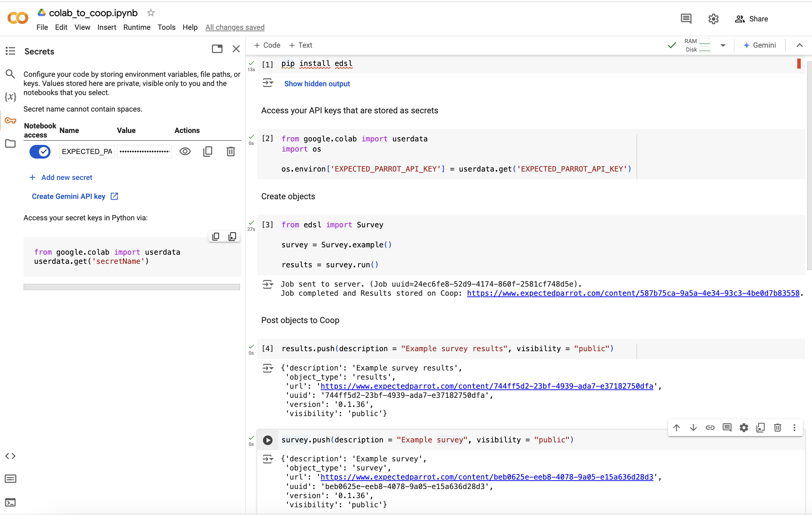Screen dimensions: 812x515
Task: Copy a link to the selected cell
Action: point(710,428)
